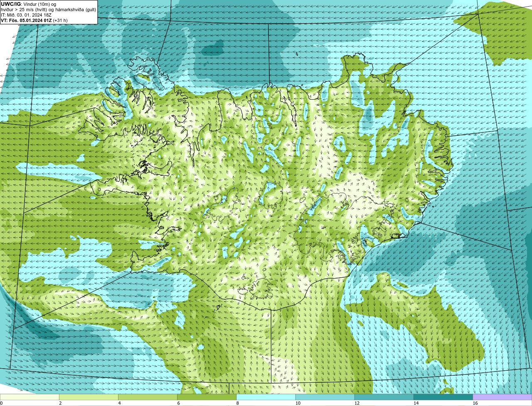Click the scale label "6"
The image size is (532, 406).
(178, 403)
